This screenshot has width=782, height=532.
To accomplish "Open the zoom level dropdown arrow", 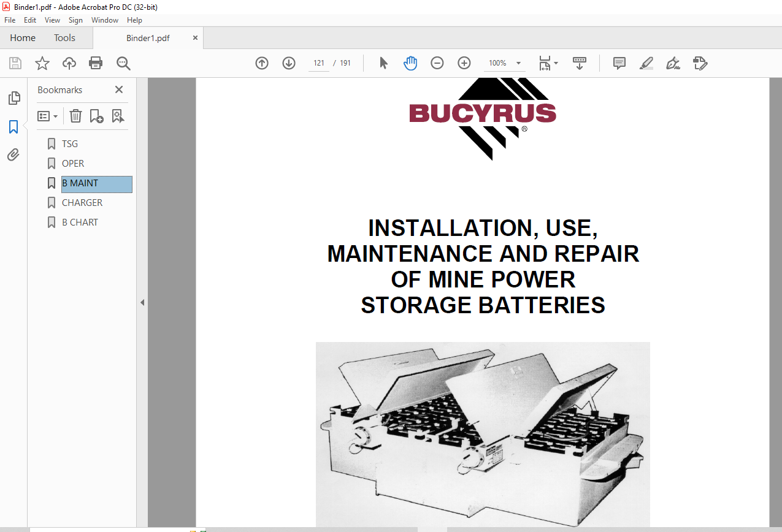I will coord(518,63).
